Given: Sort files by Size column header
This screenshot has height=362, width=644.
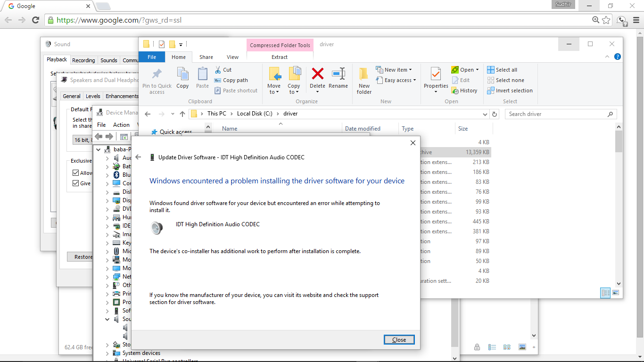Looking at the screenshot, I should (x=463, y=129).
